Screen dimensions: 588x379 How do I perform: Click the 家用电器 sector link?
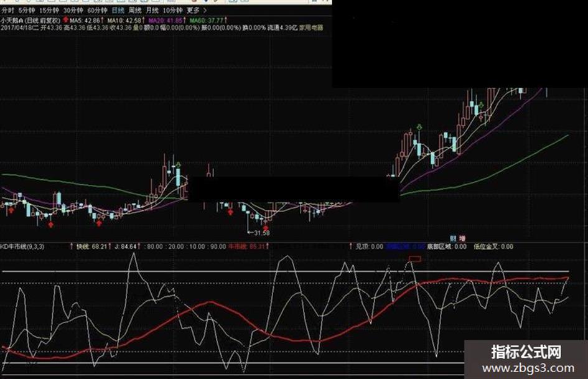311,27
